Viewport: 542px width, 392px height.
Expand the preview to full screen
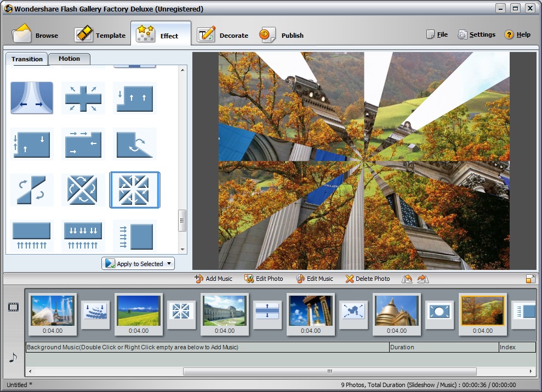tap(530, 279)
